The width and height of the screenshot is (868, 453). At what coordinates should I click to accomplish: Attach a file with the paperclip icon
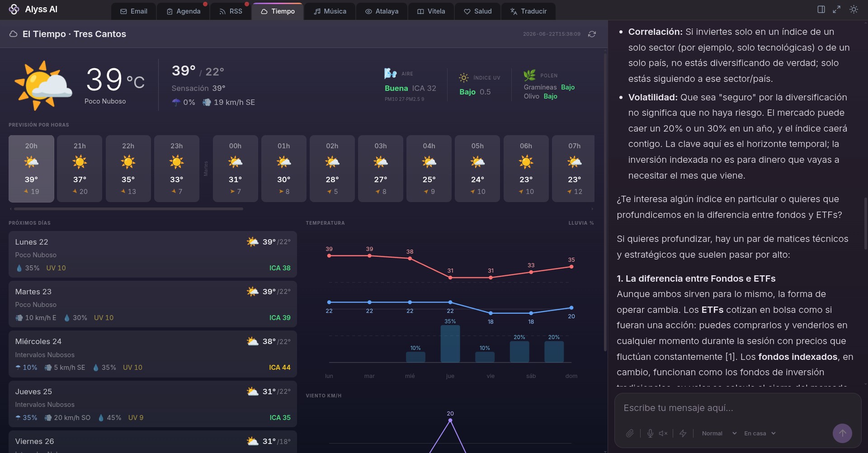[630, 434]
